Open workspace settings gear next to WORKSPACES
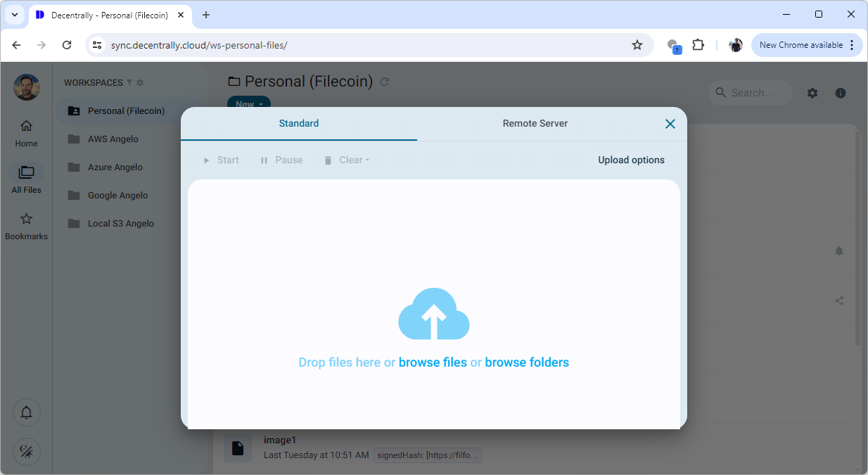This screenshot has width=868, height=475. coord(140,83)
